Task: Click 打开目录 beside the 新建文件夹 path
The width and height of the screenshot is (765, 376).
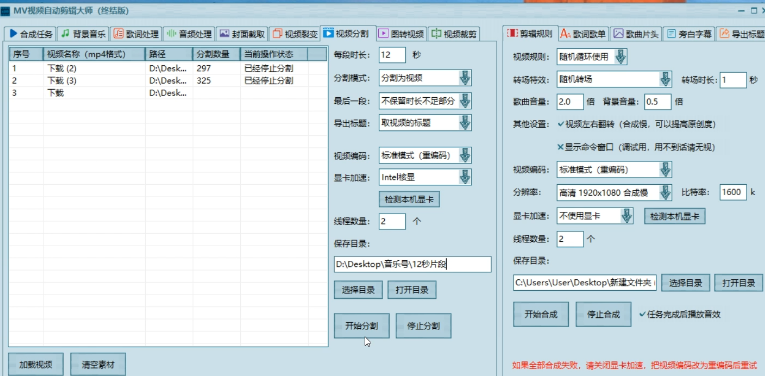Action: pyautogui.click(x=739, y=283)
